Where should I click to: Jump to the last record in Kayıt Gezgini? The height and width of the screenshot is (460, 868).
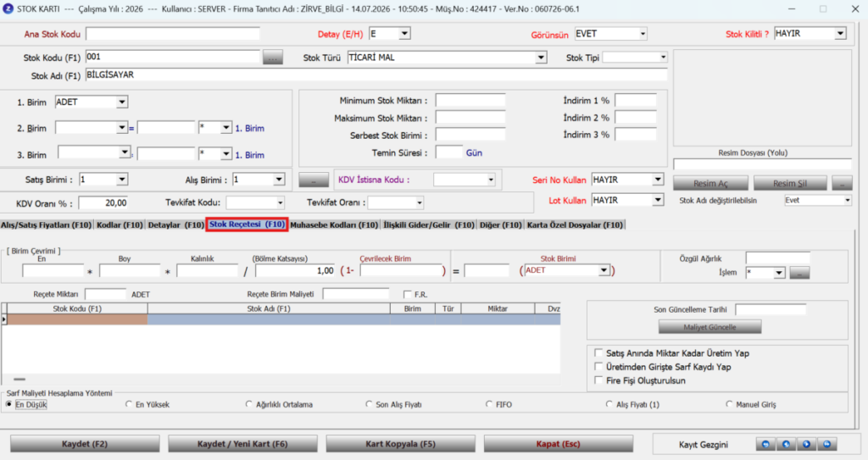pyautogui.click(x=827, y=445)
